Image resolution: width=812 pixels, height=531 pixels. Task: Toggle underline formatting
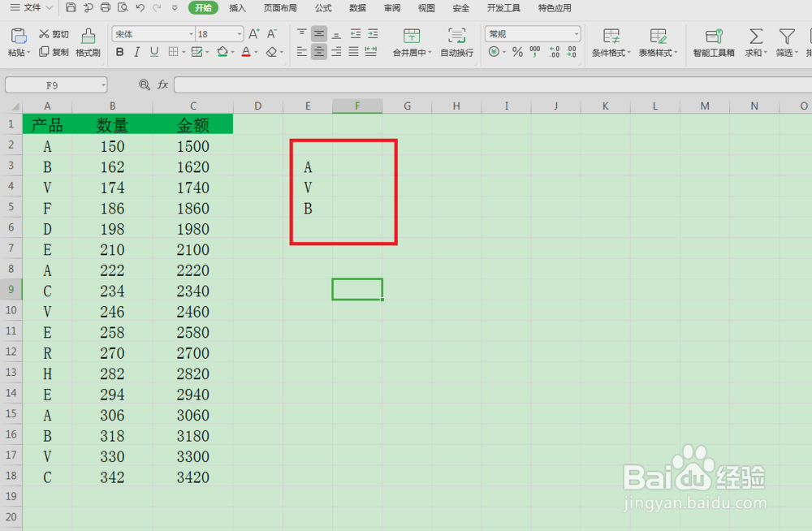coord(153,52)
